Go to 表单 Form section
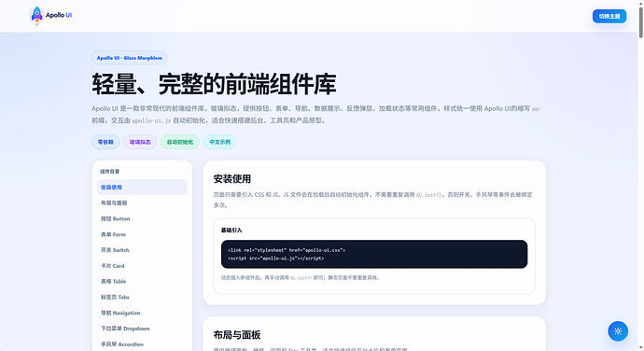The width and height of the screenshot is (644, 351). click(x=142, y=234)
